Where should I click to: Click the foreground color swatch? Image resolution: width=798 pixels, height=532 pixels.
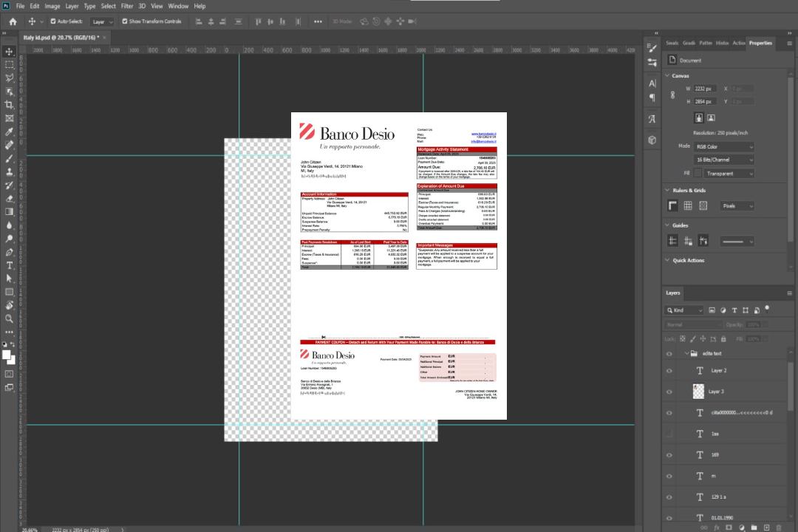pos(7,355)
